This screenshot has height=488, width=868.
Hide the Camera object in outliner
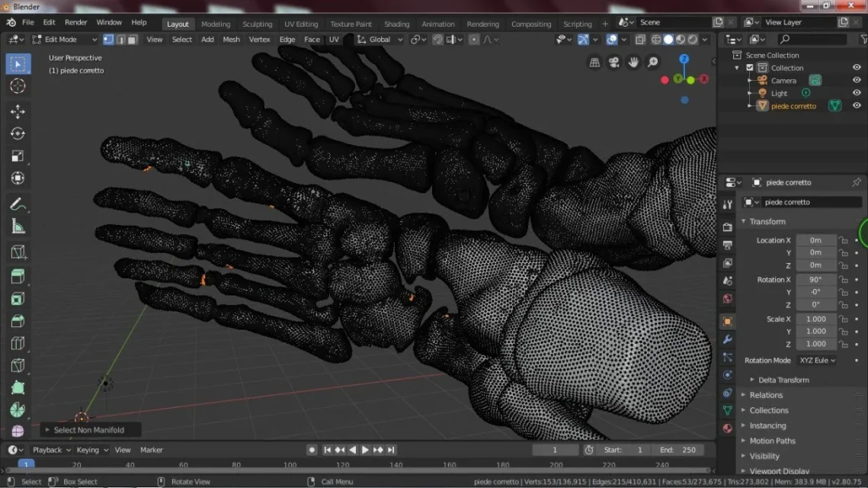(857, 80)
